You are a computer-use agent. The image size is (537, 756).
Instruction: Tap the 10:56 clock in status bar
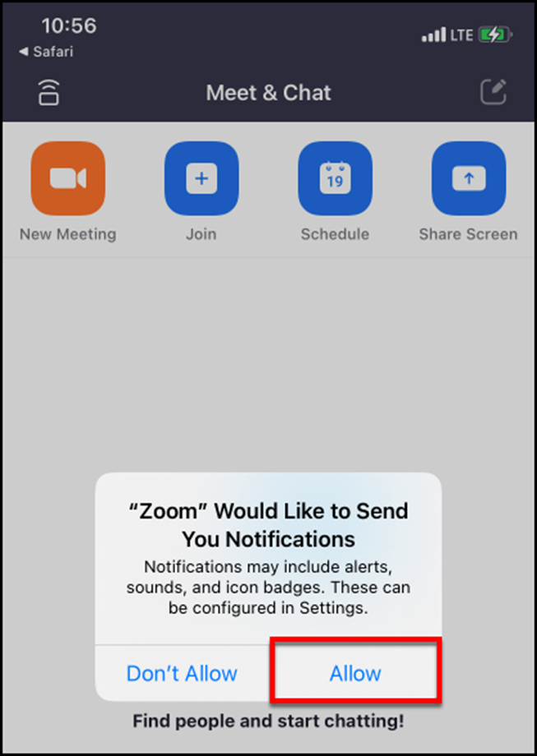tap(69, 25)
